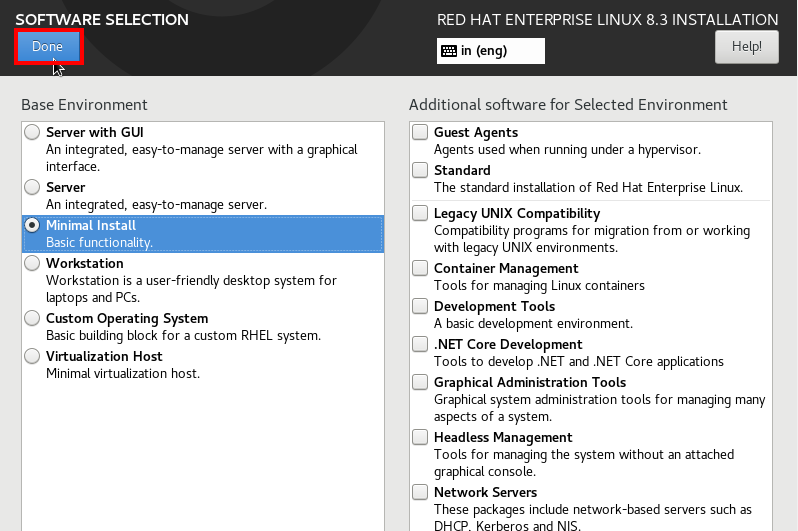Choose Virtualization Host environment
This screenshot has width=798, height=531.
pos(32,356)
